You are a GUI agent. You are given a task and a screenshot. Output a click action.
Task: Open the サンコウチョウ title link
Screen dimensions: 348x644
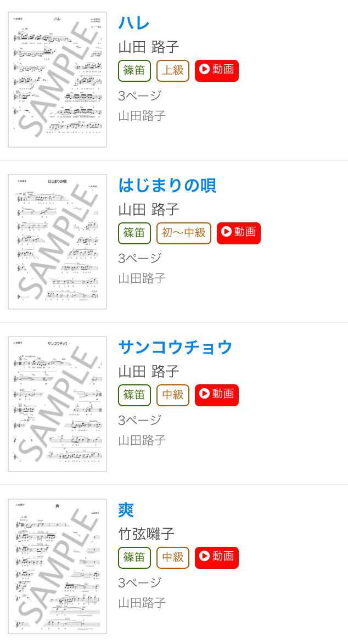175,348
